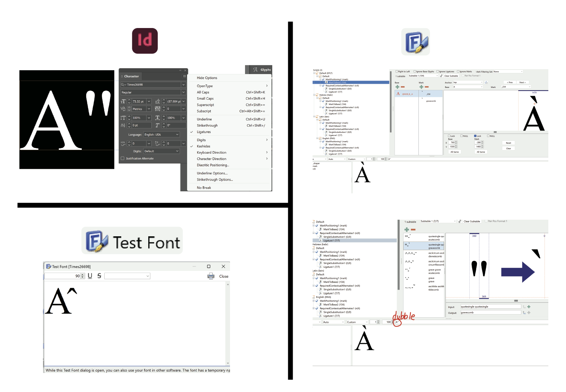Choose Hide Options in Character menu
566x392 pixels.
(x=207, y=78)
